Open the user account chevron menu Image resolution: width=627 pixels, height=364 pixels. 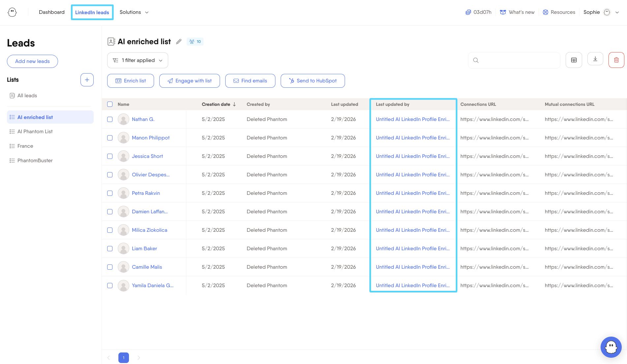[617, 12]
